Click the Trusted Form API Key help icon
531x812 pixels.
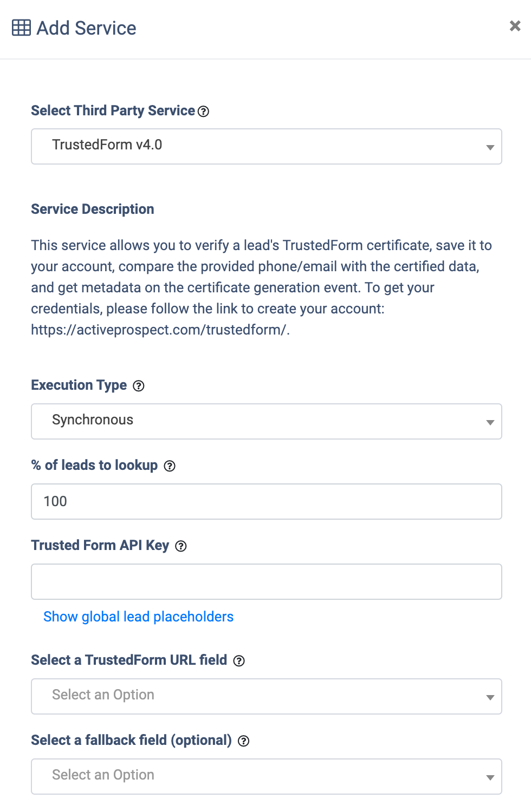point(181,546)
